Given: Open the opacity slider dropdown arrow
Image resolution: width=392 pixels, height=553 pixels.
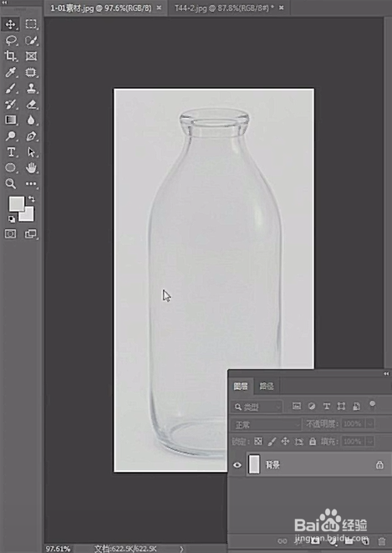Looking at the screenshot, I should (369, 424).
